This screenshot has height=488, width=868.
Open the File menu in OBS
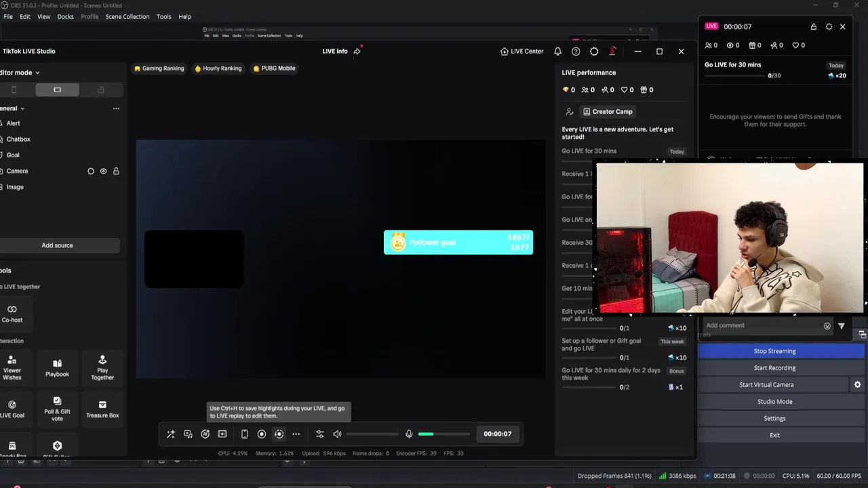(8, 16)
